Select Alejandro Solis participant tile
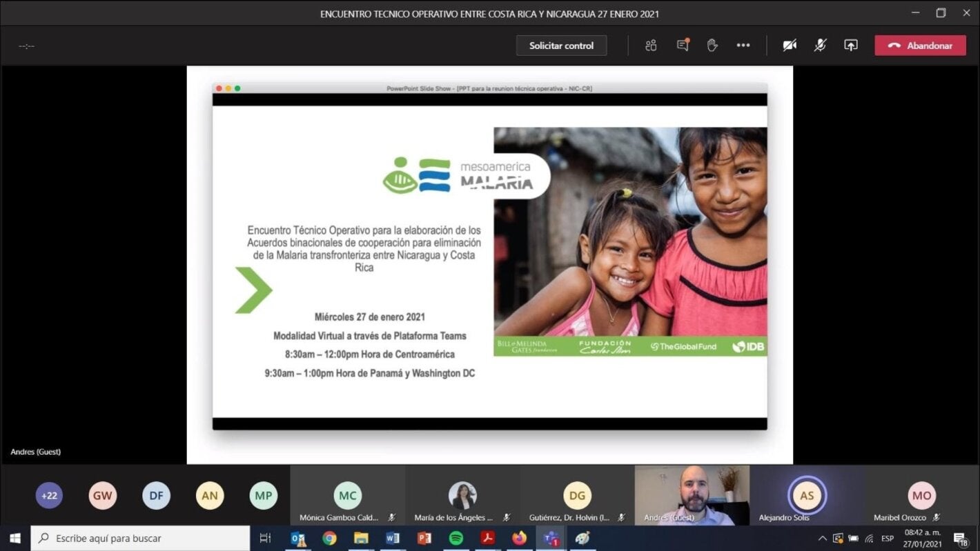980x551 pixels. click(807, 497)
